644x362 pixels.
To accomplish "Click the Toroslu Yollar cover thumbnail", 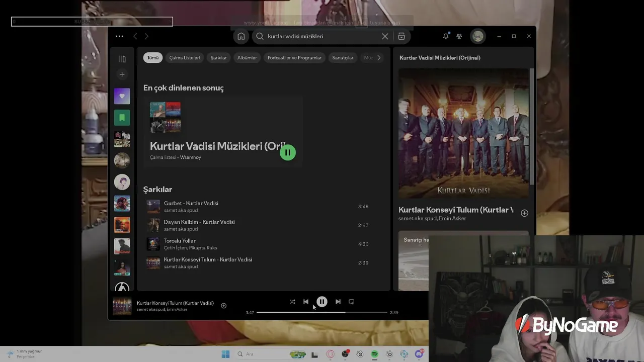I will click(x=153, y=244).
